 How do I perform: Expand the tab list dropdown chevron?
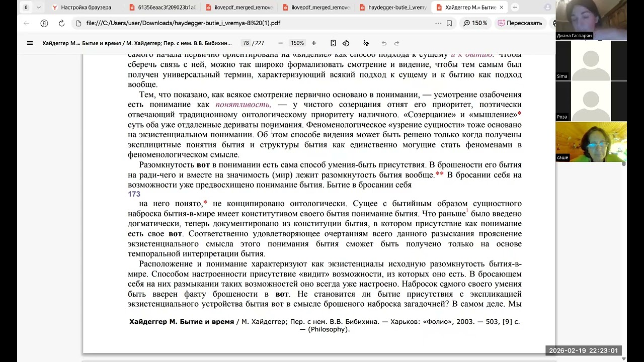click(x=38, y=8)
